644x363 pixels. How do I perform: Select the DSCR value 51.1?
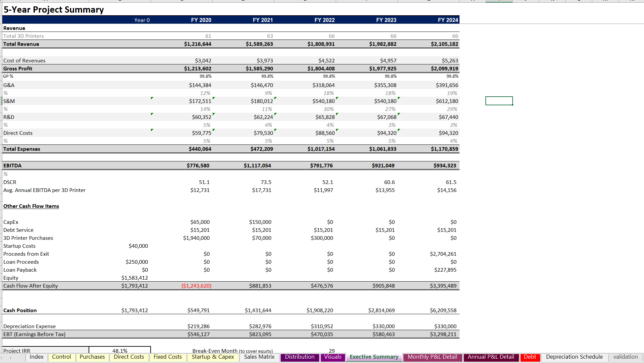(204, 182)
